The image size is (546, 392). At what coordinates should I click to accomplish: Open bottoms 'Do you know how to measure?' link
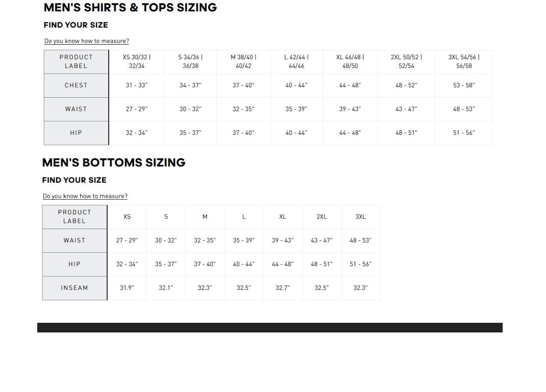coord(85,196)
